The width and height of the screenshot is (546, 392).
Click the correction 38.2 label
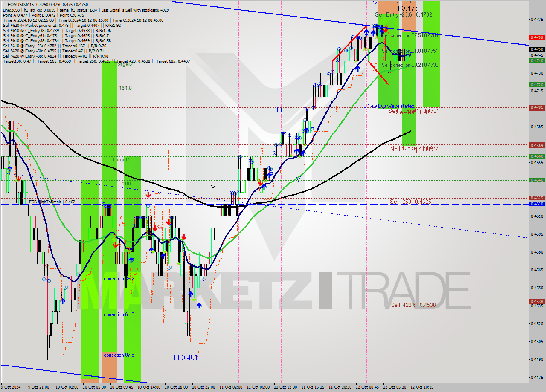pyautogui.click(x=119, y=279)
